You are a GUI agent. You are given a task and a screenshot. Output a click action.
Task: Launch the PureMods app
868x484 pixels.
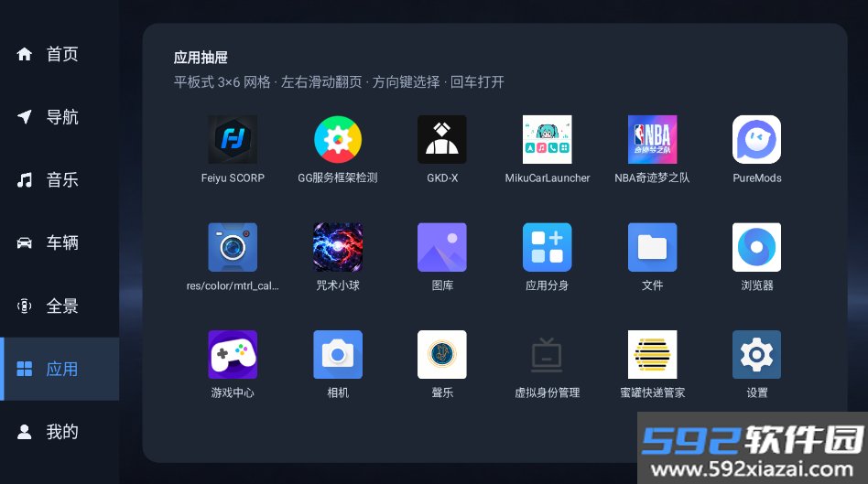click(x=756, y=139)
